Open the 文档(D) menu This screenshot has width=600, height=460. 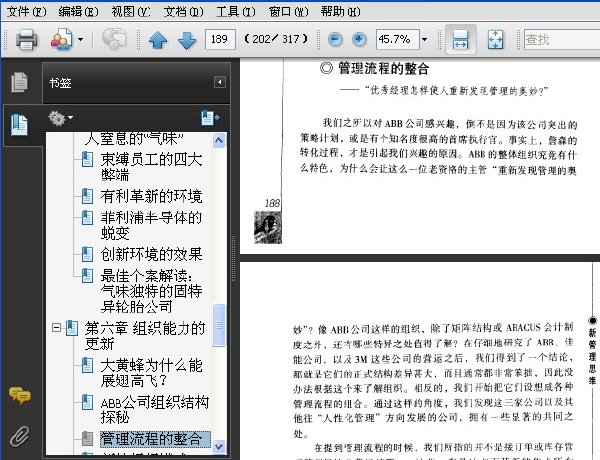click(x=183, y=12)
